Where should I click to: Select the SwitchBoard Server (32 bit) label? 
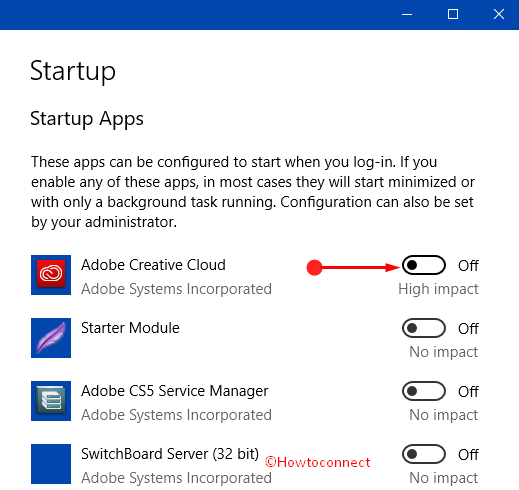click(170, 454)
